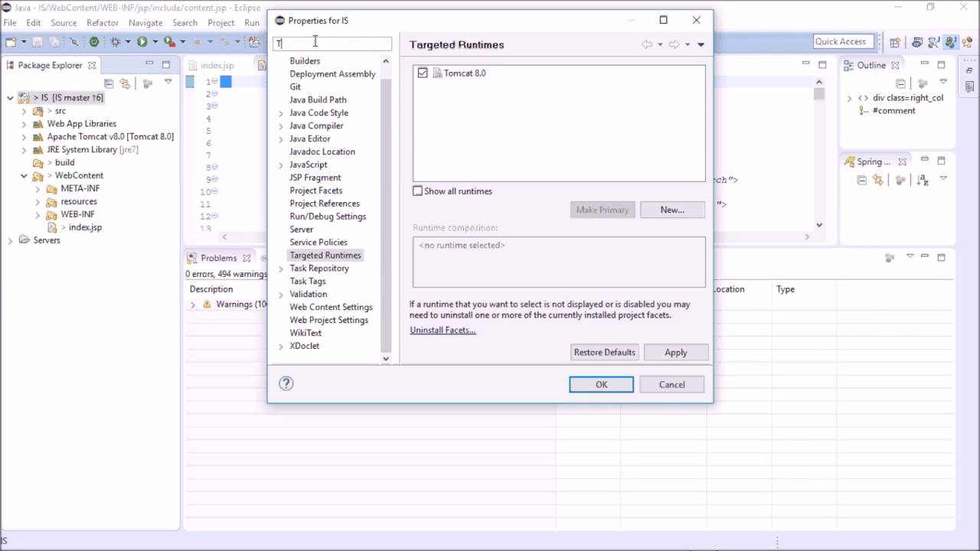Close the Package Explorer tab
Viewport: 980px width, 551px height.
[92, 65]
